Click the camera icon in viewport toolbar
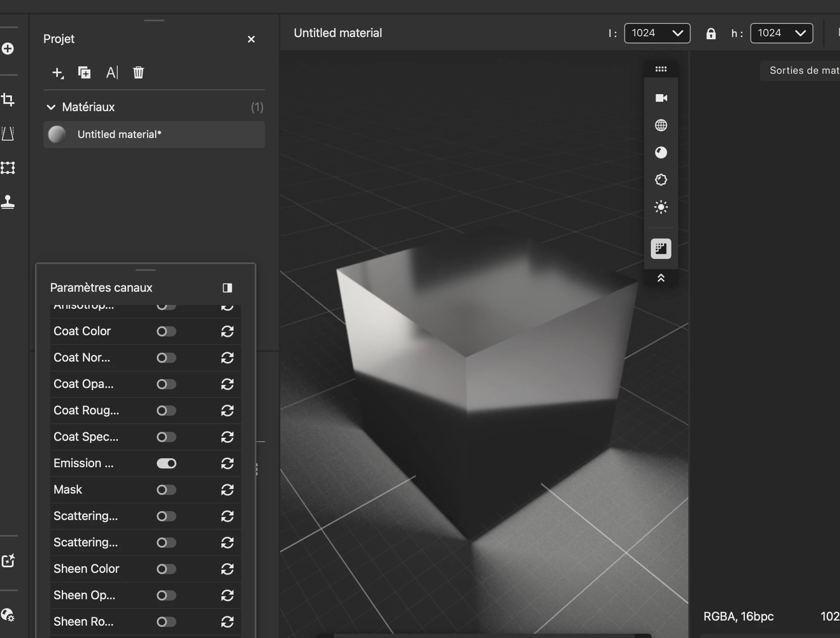The height and width of the screenshot is (638, 840). pos(661,98)
